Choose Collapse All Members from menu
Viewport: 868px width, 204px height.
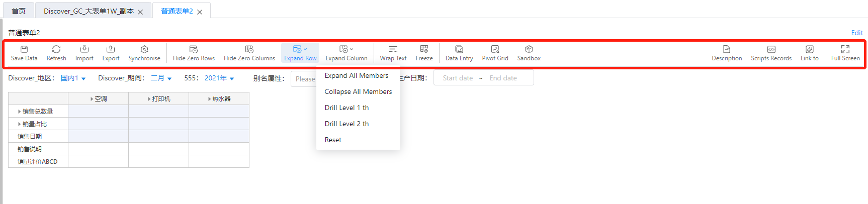pyautogui.click(x=358, y=91)
